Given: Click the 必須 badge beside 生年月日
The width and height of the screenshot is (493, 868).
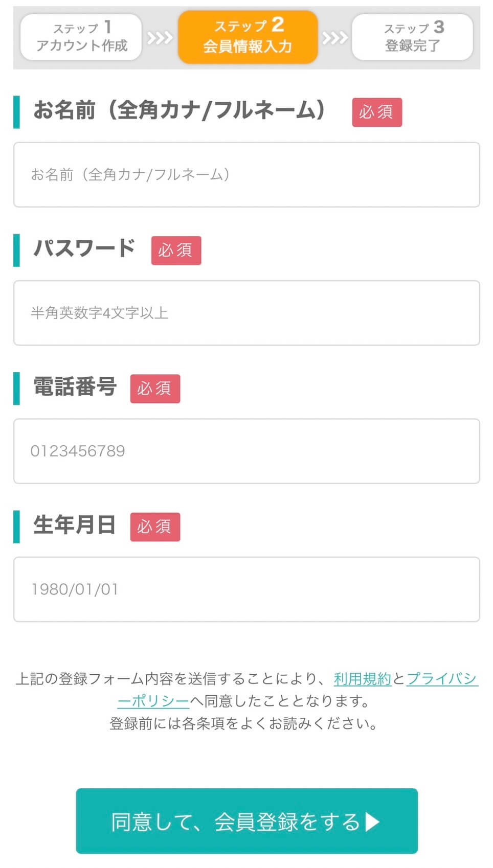Looking at the screenshot, I should point(155,527).
